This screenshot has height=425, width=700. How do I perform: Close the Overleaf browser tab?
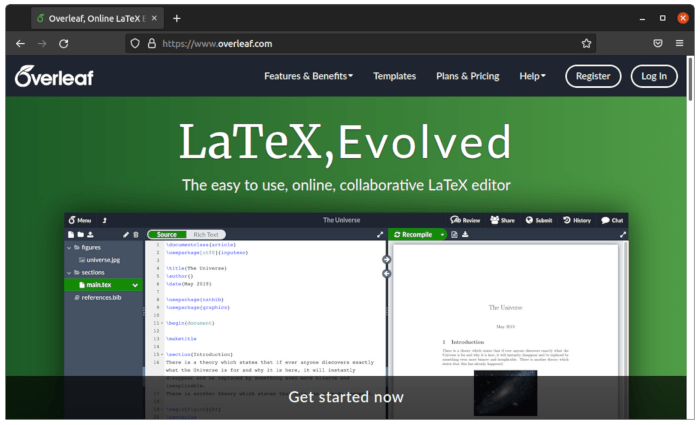(x=154, y=18)
